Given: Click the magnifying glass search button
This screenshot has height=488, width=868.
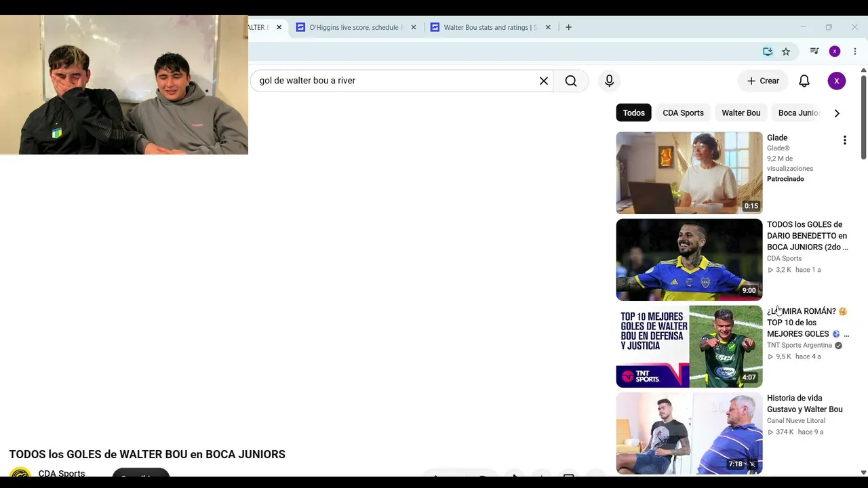Looking at the screenshot, I should point(571,81).
